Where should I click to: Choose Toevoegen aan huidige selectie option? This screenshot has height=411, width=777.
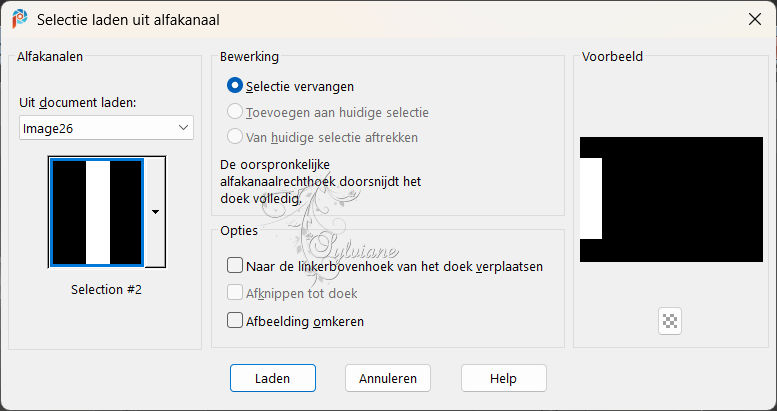(235, 112)
